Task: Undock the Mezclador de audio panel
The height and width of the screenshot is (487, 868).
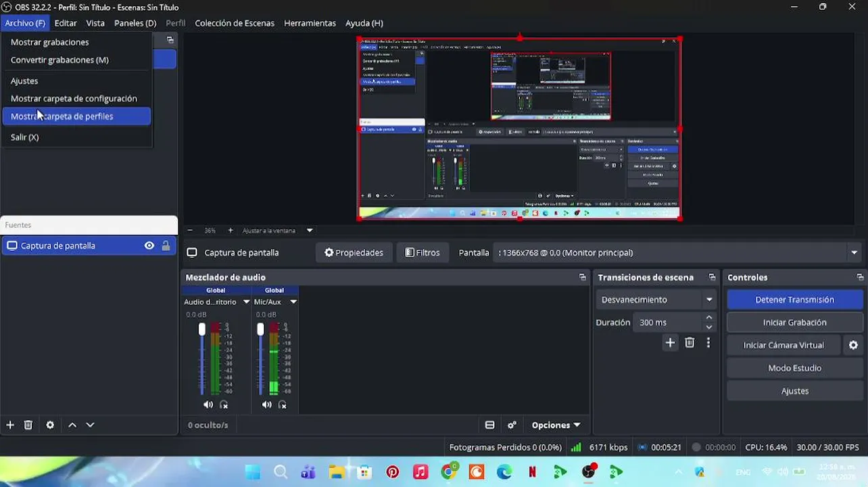Action: coord(583,277)
